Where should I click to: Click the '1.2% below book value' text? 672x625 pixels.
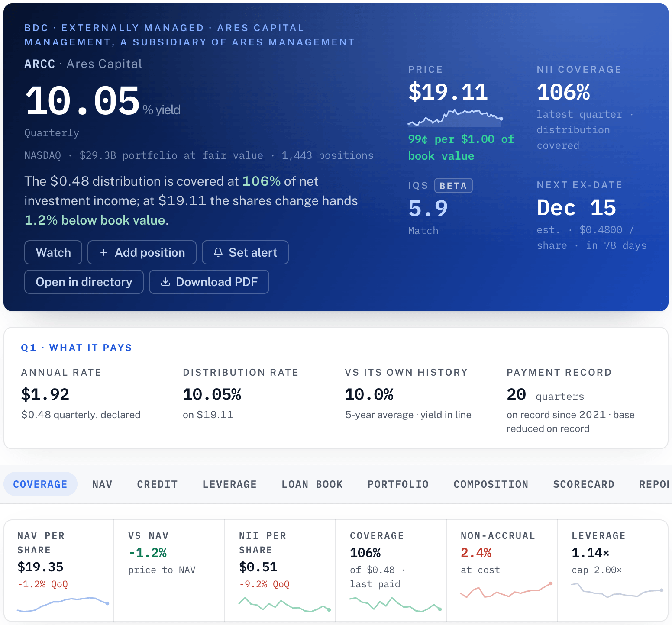tap(95, 220)
